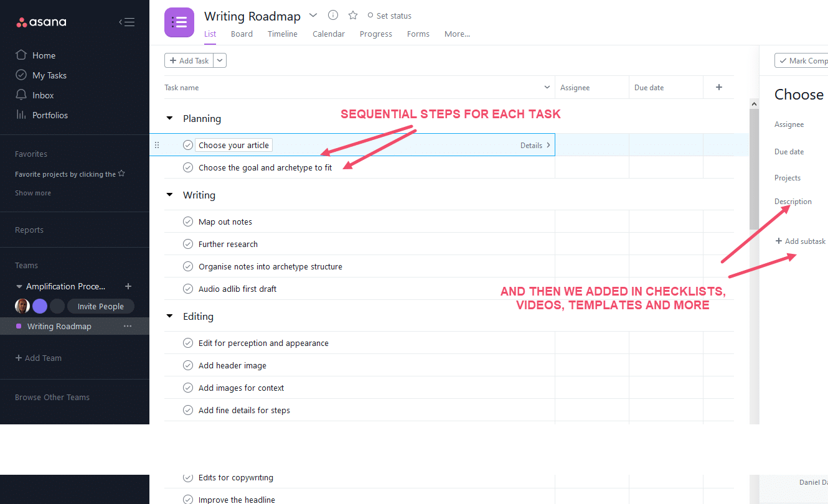
Task: Add a project to Amplification team
Action: (128, 286)
